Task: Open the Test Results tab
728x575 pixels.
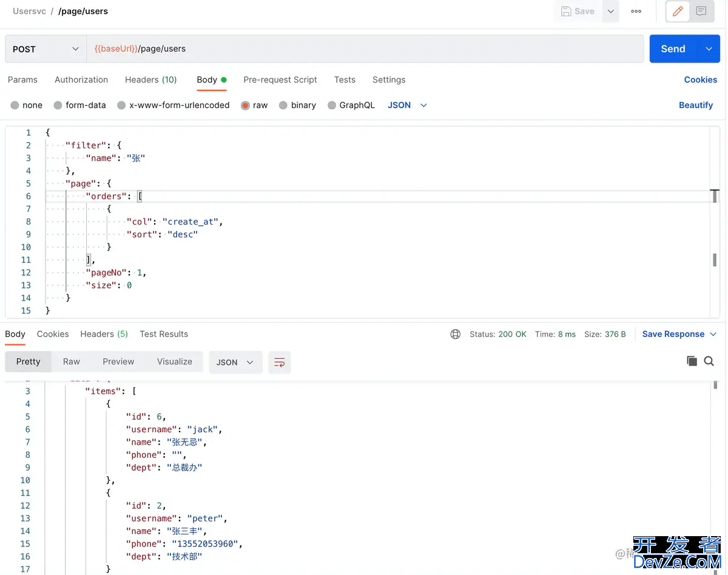Action: 164,334
